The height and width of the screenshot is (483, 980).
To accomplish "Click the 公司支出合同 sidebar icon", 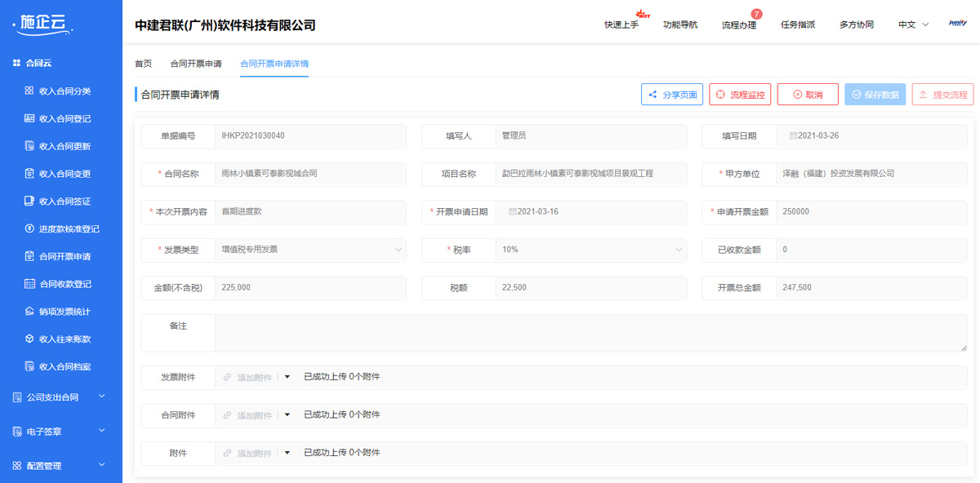I will (17, 397).
